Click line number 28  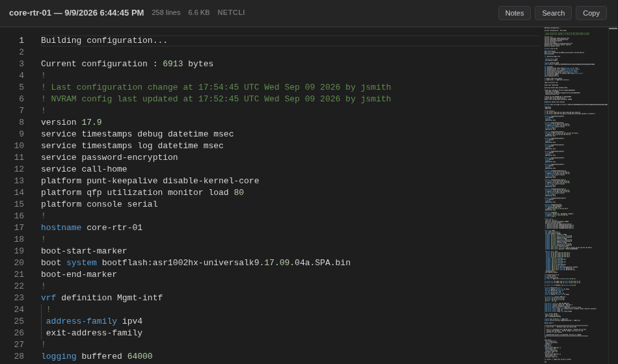[19, 356]
